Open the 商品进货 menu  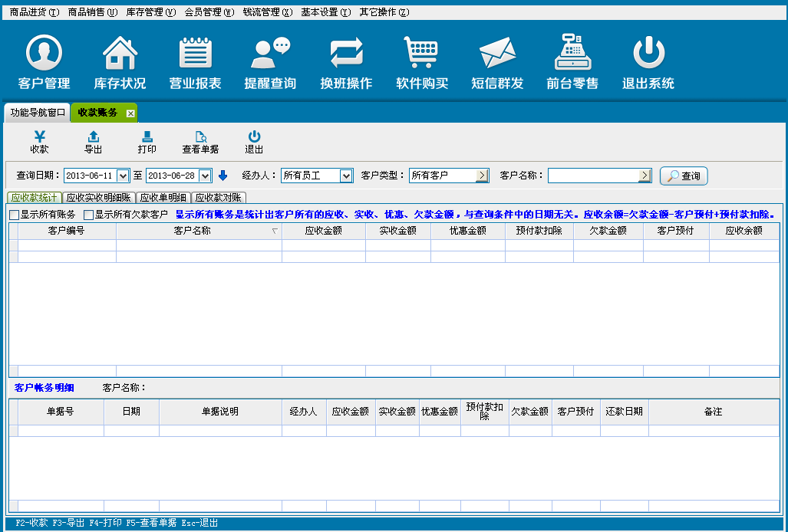coord(35,12)
